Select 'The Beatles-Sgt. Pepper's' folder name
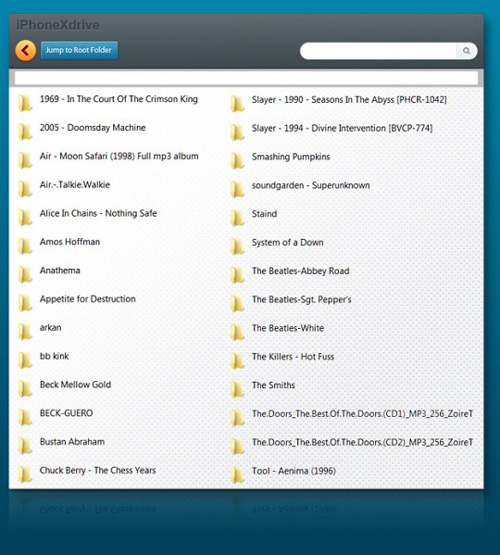500x555 pixels. [x=301, y=300]
